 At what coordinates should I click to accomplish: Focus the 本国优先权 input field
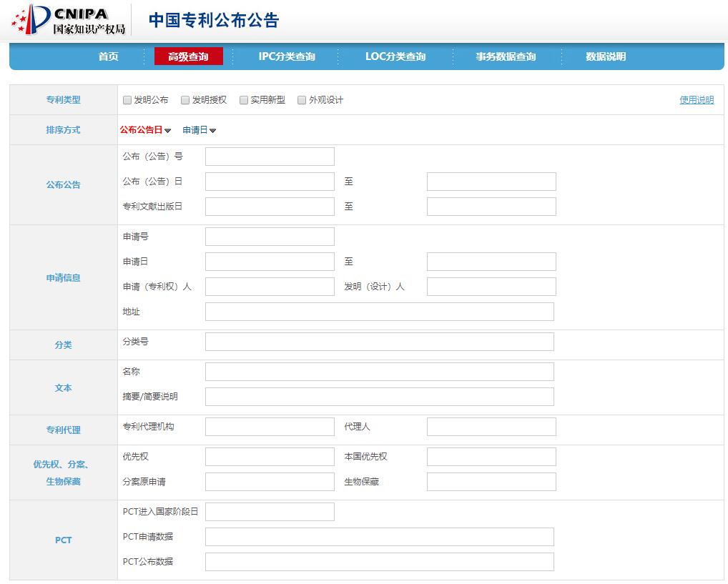491,457
